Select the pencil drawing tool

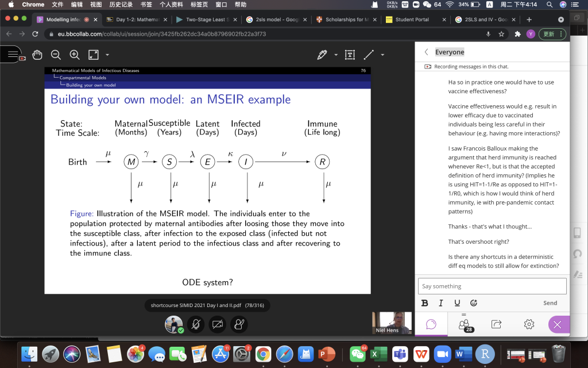click(322, 55)
